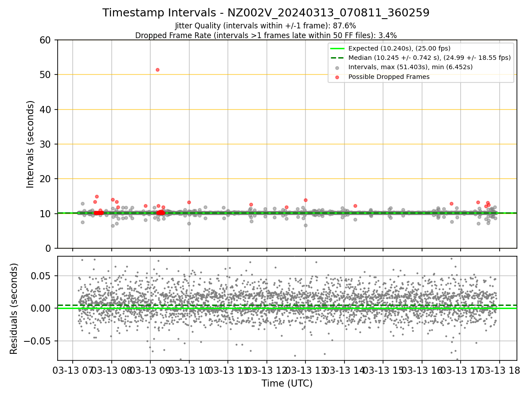Click the 'Intervals (seconds)' y-axis label

tap(30, 144)
